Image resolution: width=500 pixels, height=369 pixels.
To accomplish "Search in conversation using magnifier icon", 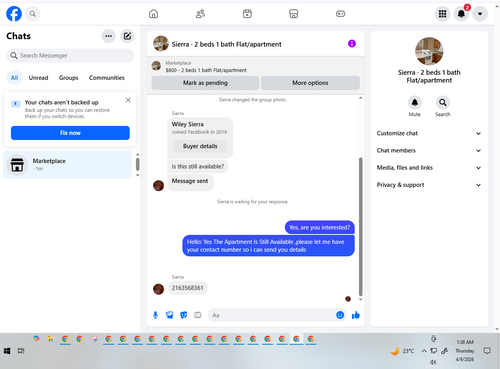I will pos(443,103).
